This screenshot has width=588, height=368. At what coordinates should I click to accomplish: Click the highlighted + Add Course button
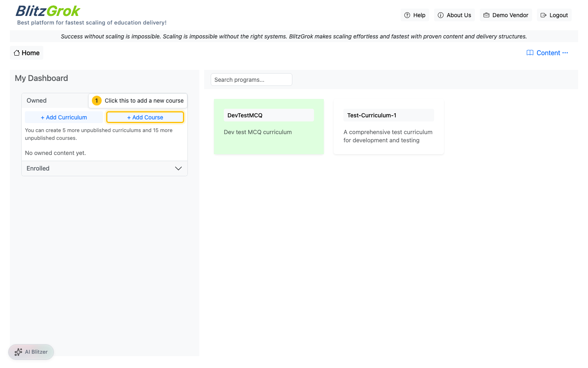pyautogui.click(x=145, y=117)
